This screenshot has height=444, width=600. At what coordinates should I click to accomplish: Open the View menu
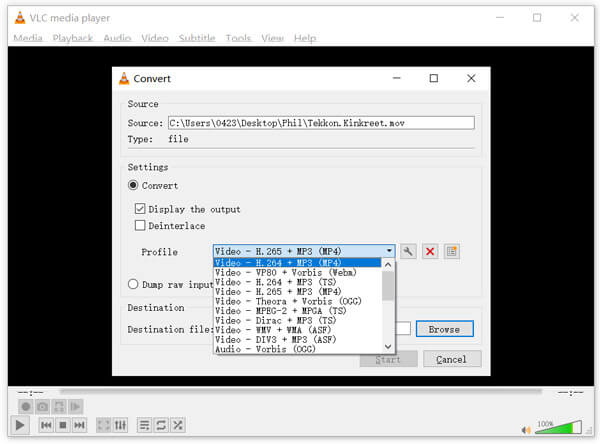[272, 38]
